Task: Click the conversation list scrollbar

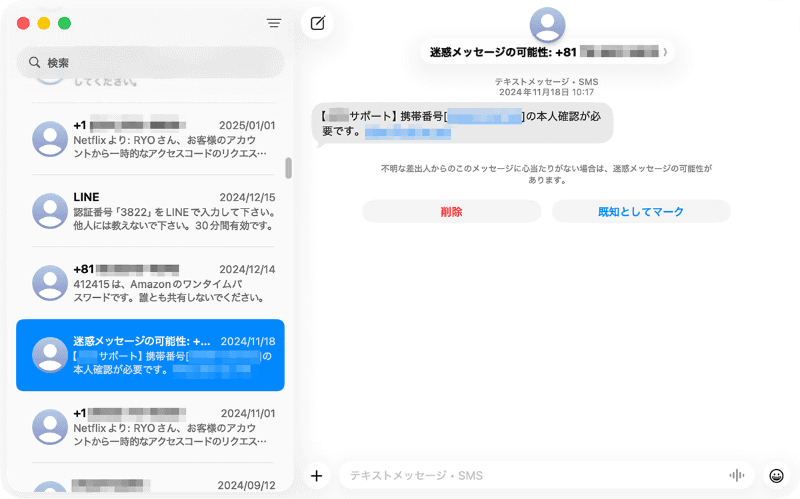Action: [288, 168]
